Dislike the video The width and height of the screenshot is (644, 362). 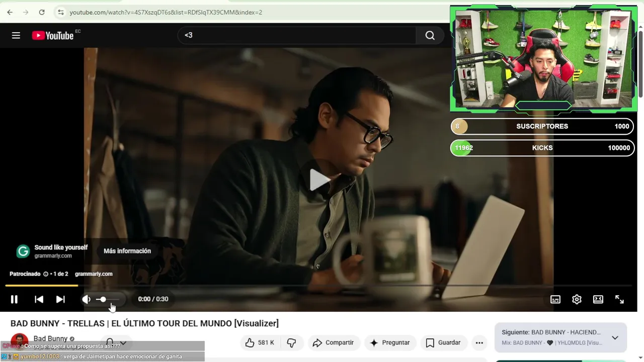291,342
